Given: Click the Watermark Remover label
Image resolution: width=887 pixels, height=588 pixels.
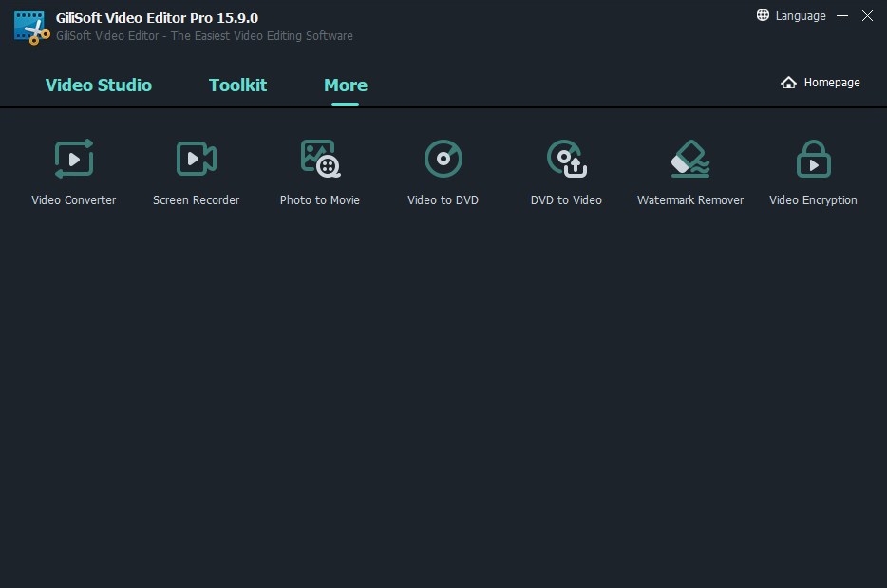Looking at the screenshot, I should coord(690,199).
